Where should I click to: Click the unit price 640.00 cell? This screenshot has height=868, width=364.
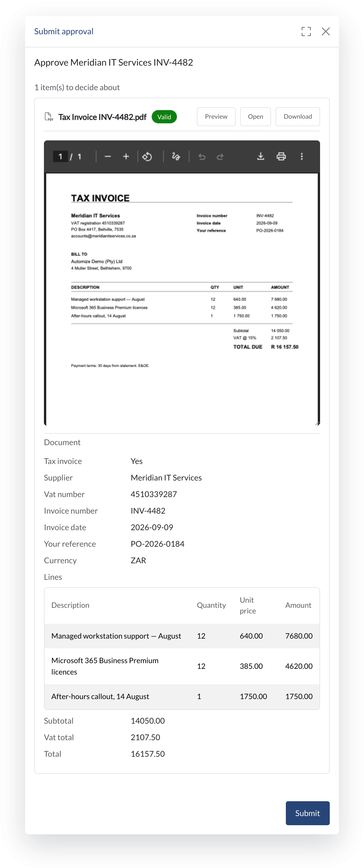click(251, 635)
